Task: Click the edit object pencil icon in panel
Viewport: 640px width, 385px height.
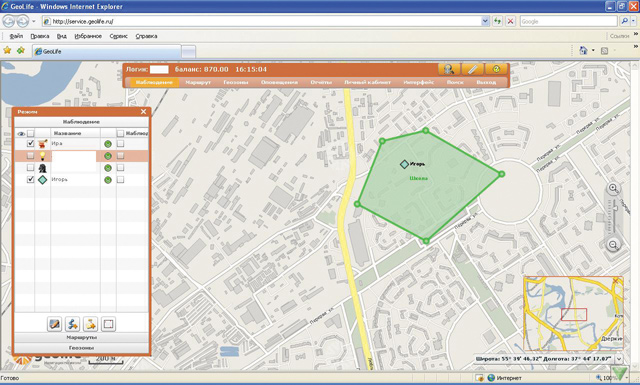Action: coord(54,324)
